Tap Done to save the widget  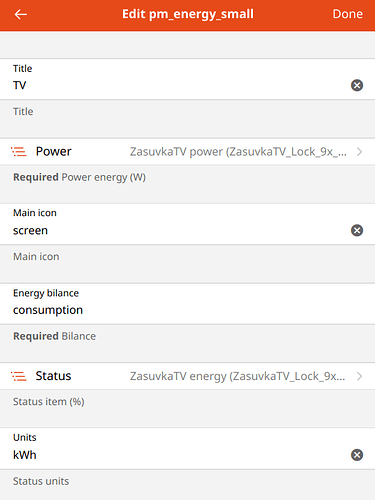347,14
